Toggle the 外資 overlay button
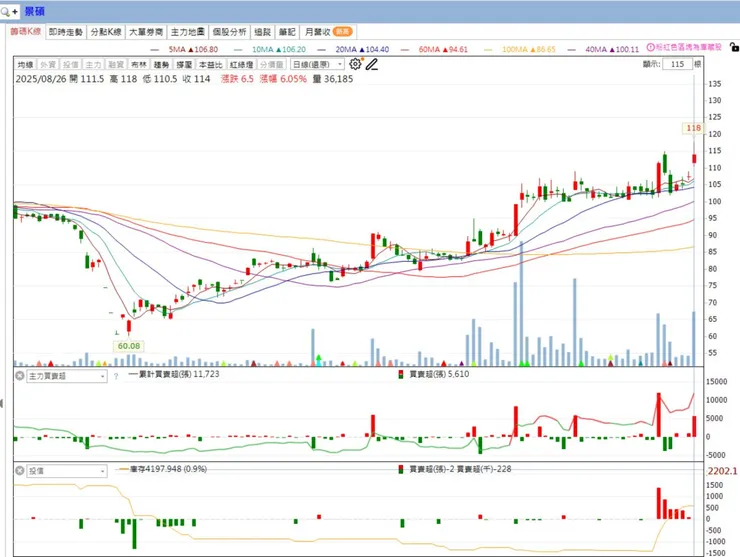740x557 pixels. [x=48, y=65]
